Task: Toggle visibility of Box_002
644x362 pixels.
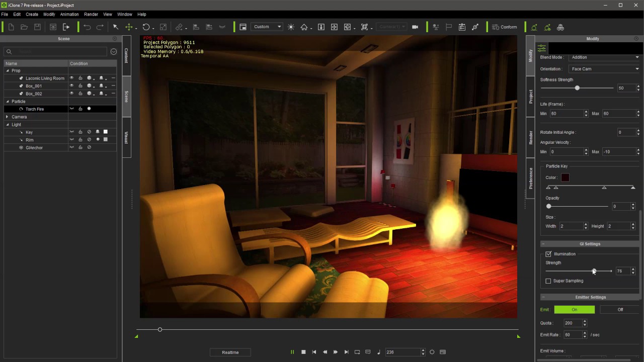Action: tap(71, 94)
